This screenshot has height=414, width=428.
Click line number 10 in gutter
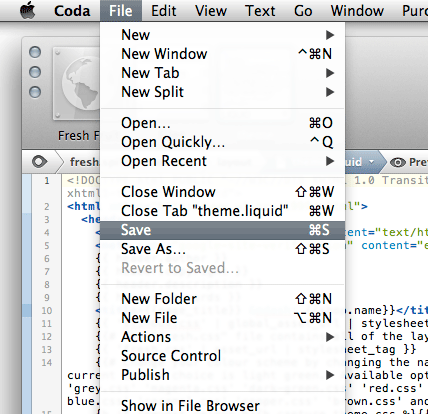click(x=47, y=311)
